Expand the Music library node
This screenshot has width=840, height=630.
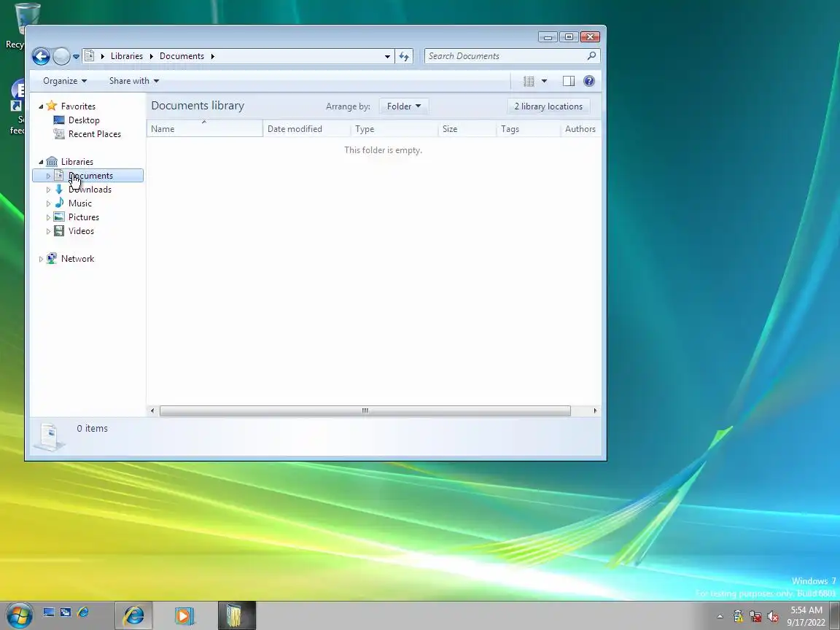(48, 203)
